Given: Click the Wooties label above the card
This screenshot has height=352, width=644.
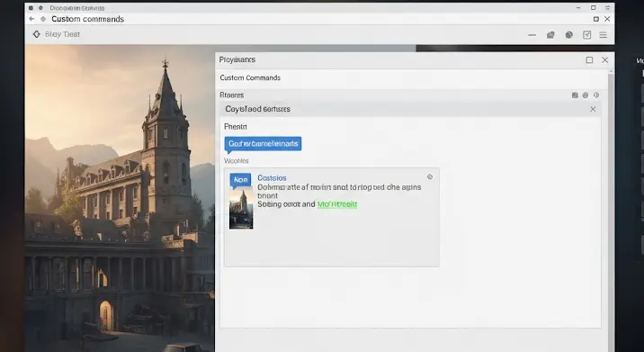Looking at the screenshot, I should [x=237, y=161].
